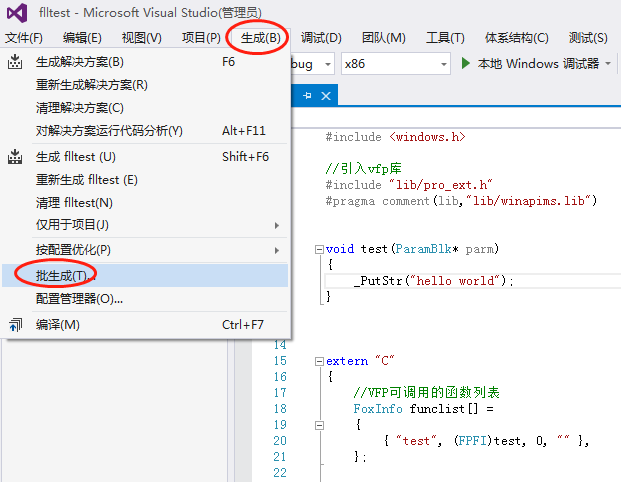Click the build icon beside 生成 flltest (U)
This screenshot has height=482, width=621.
15,157
